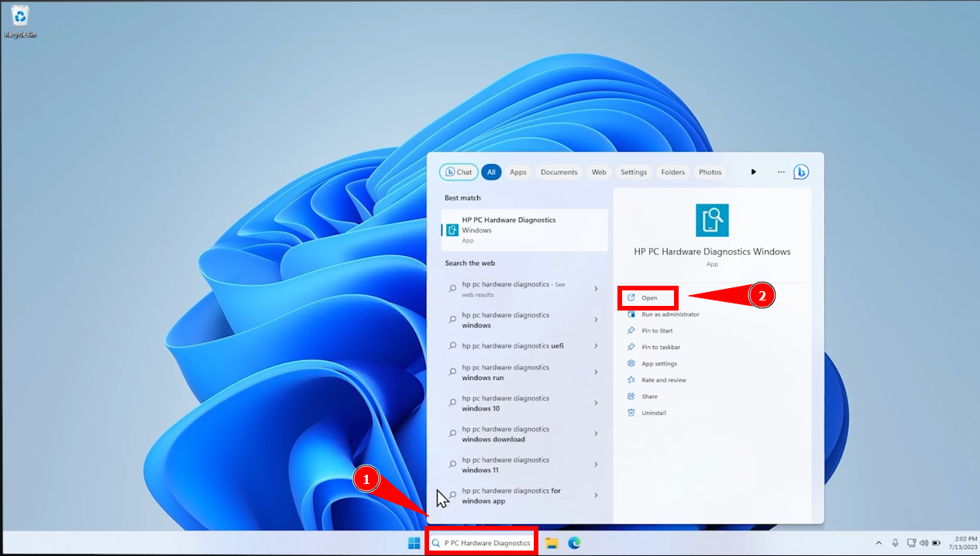
Task: Launch Microsoft Edge from the taskbar
Action: pos(573,542)
